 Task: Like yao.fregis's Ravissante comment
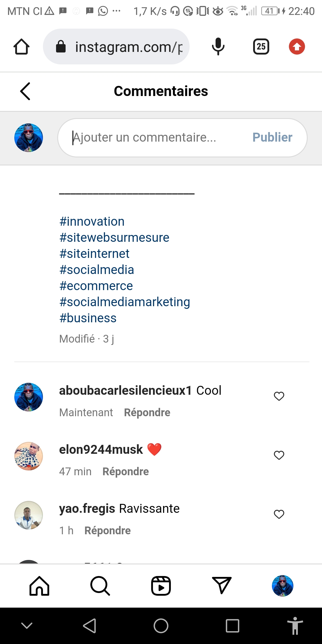click(x=279, y=514)
